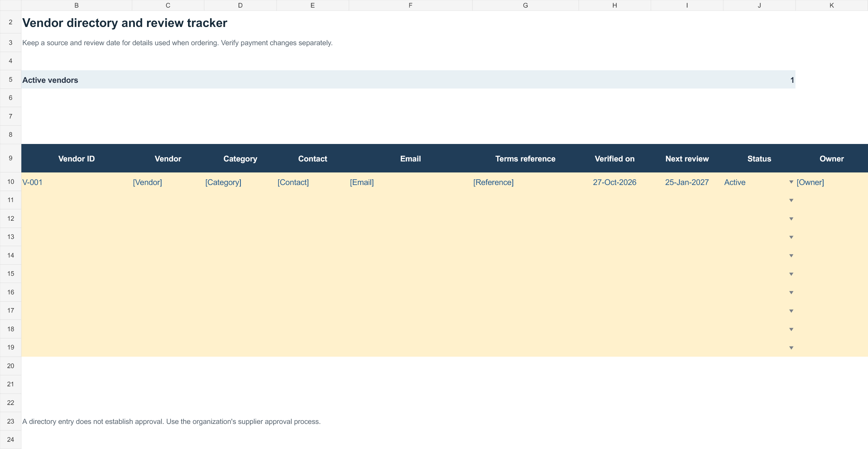The image size is (868, 449).
Task: Open the Status dropdown in row 13
Action: (791, 237)
